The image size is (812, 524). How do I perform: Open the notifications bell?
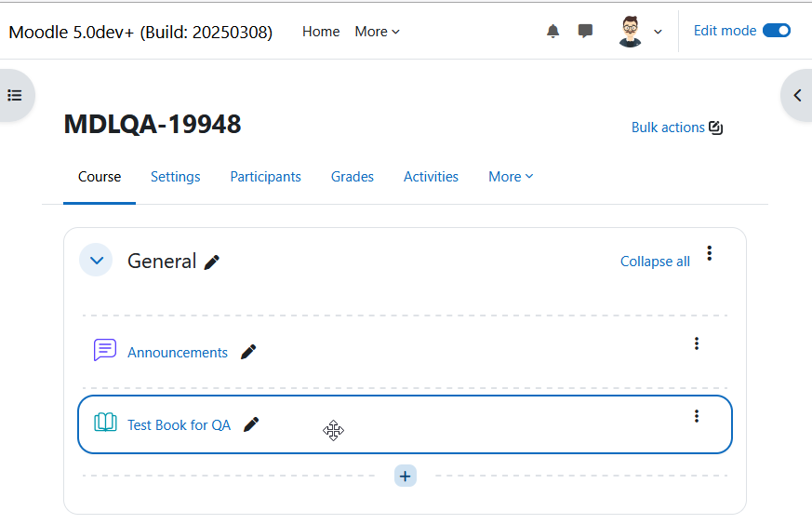point(552,32)
